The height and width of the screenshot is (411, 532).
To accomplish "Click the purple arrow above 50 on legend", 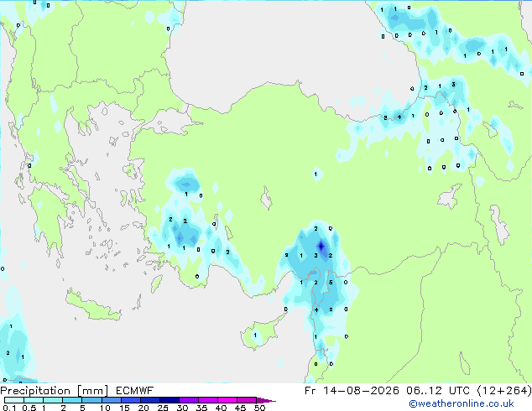I will pyautogui.click(x=266, y=400).
